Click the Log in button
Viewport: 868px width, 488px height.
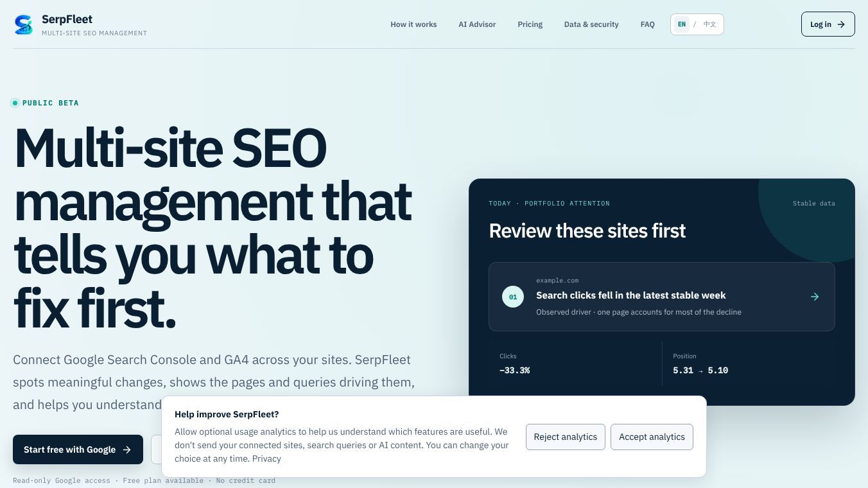[x=828, y=24]
